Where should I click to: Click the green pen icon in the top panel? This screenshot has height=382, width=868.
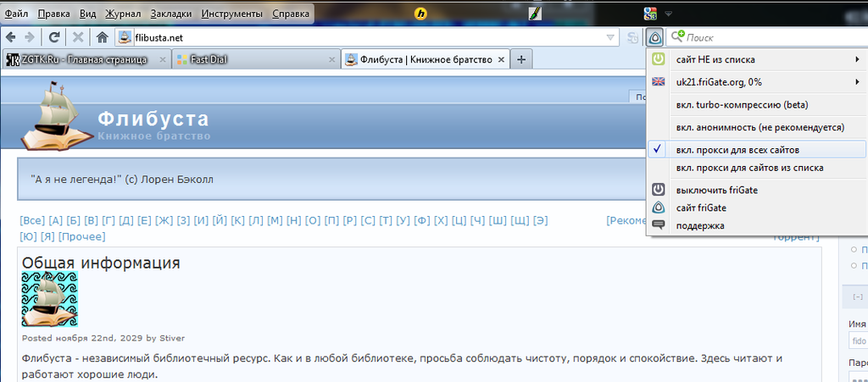(535, 14)
